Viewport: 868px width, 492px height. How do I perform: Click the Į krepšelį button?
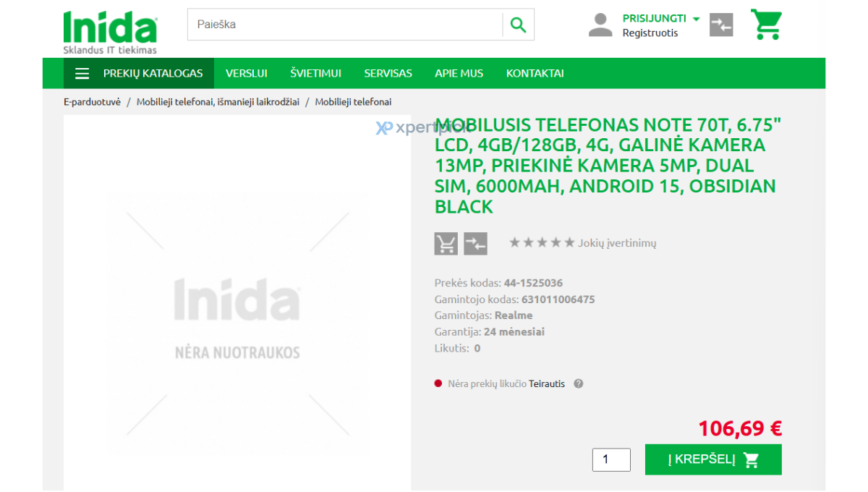(x=713, y=459)
